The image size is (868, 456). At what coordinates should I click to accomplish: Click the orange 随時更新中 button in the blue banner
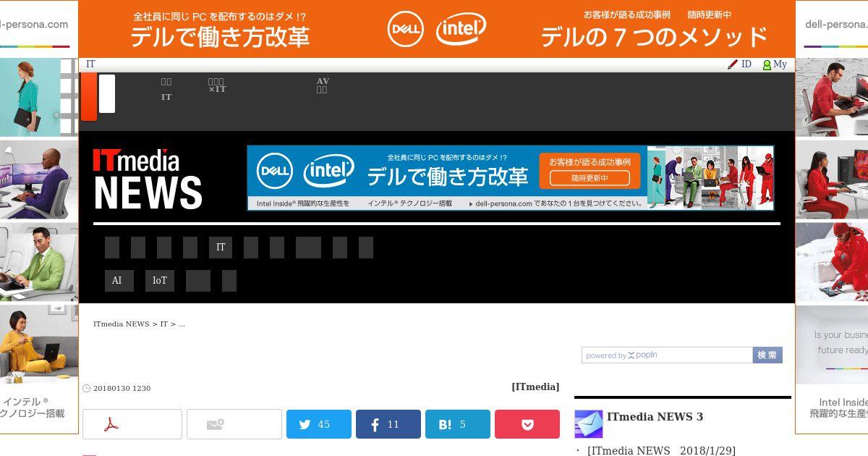tap(590, 178)
